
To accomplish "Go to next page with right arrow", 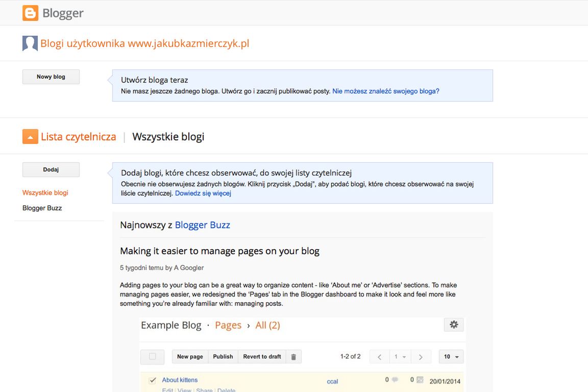I will [x=420, y=357].
